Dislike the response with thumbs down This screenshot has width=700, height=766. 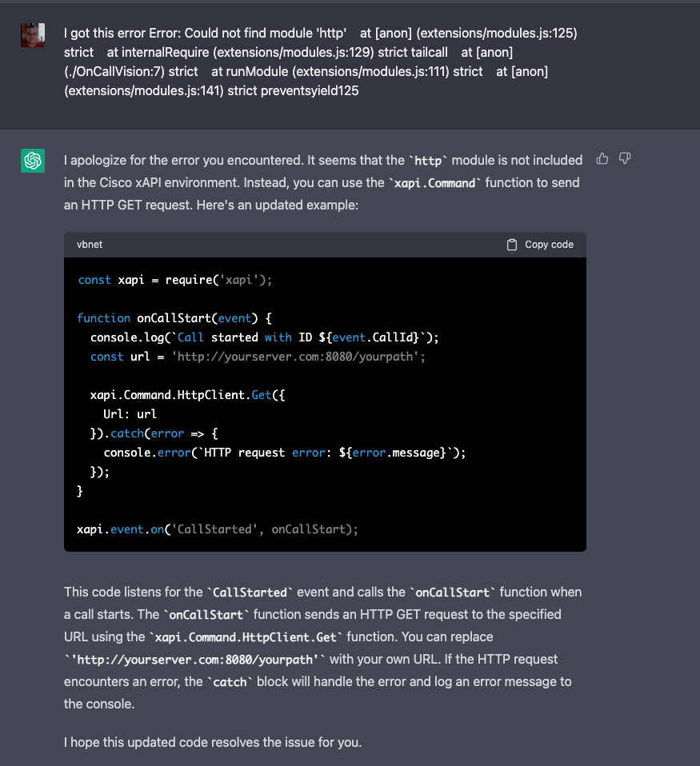click(x=626, y=159)
